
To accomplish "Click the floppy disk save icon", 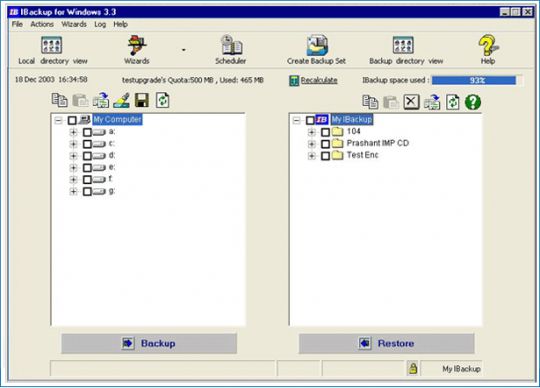I will [x=142, y=100].
